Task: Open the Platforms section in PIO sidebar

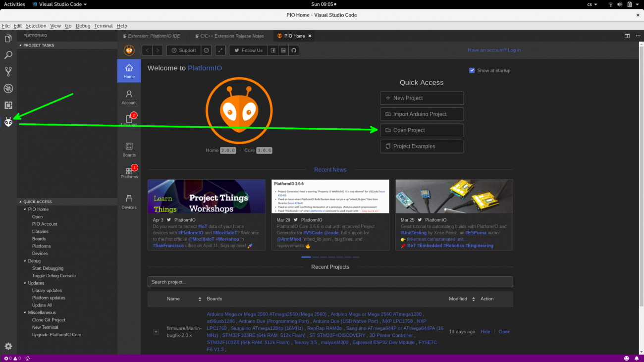Action: (x=129, y=172)
